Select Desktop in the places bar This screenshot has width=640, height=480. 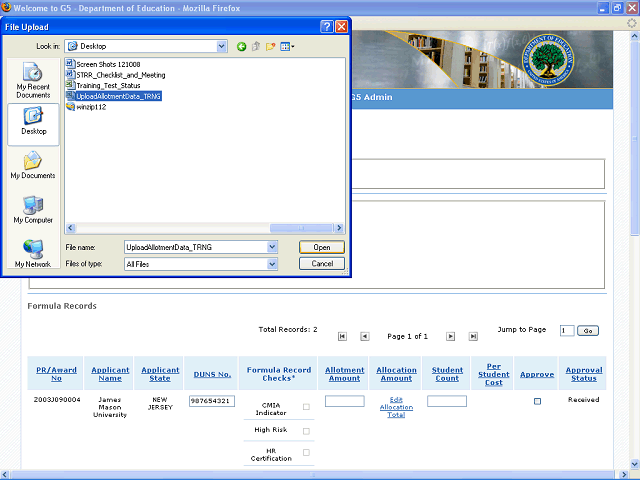(x=33, y=124)
